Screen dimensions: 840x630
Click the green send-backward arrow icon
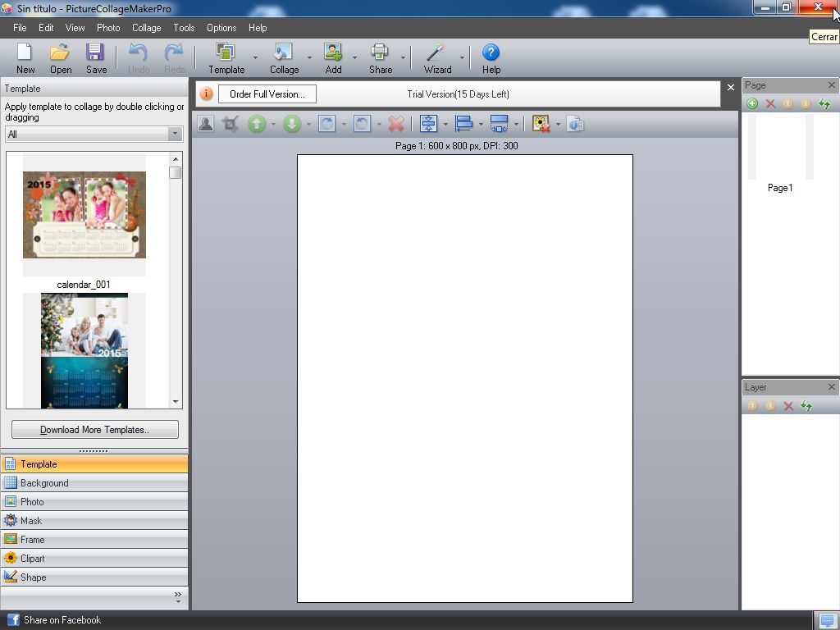292,124
